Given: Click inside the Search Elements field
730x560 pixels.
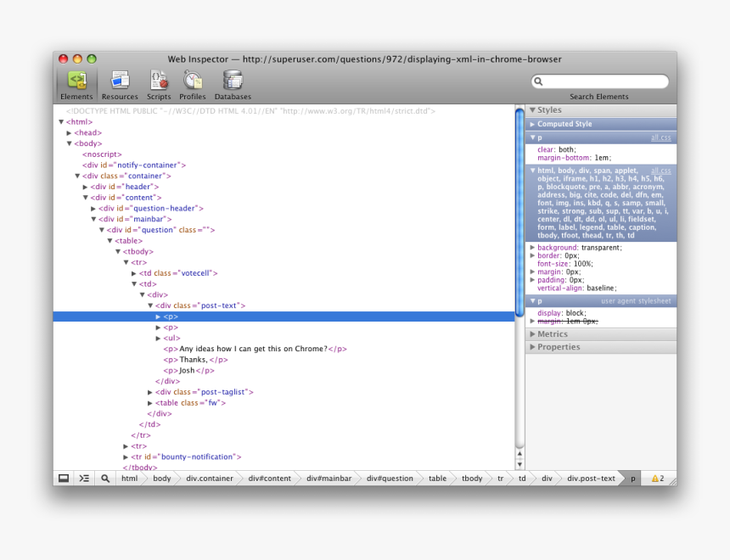Looking at the screenshot, I should pyautogui.click(x=599, y=81).
